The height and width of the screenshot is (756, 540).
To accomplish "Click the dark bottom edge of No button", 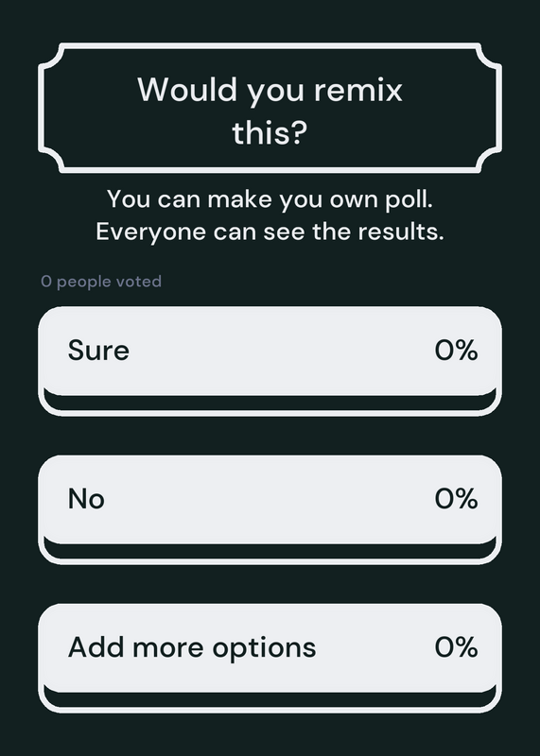I will point(270,553).
